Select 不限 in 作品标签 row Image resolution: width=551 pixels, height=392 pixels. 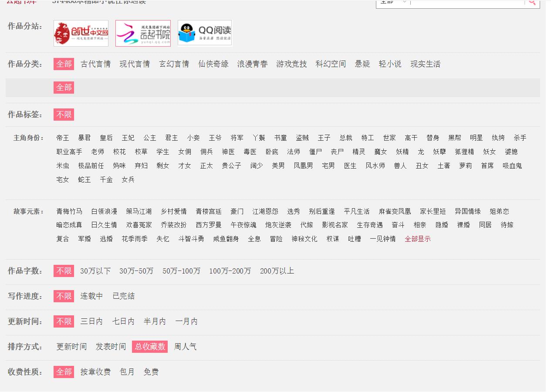(x=64, y=115)
